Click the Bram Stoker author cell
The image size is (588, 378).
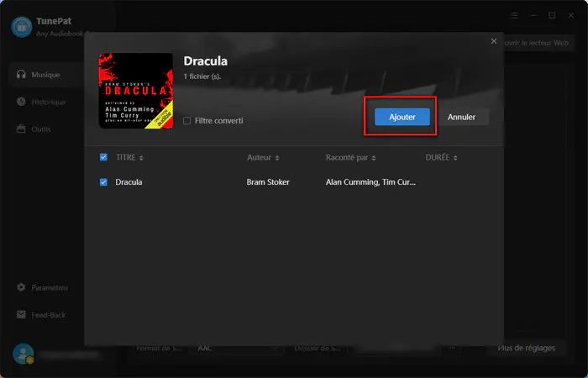coord(268,182)
